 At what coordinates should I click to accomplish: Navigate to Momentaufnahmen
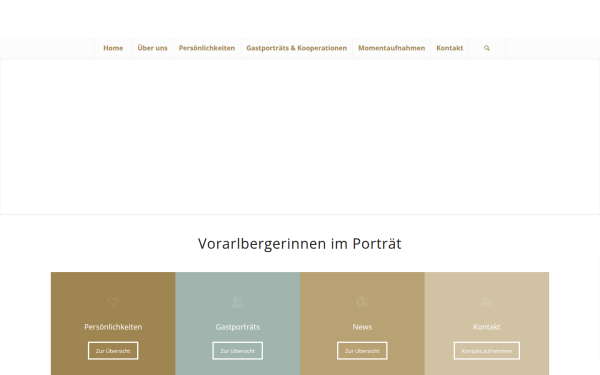point(391,48)
